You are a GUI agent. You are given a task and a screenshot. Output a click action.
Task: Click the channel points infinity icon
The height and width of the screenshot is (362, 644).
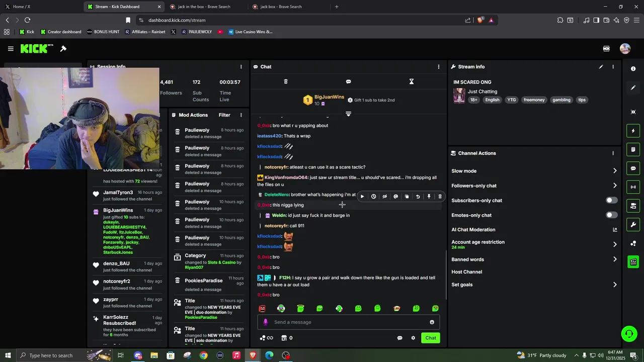point(266,338)
